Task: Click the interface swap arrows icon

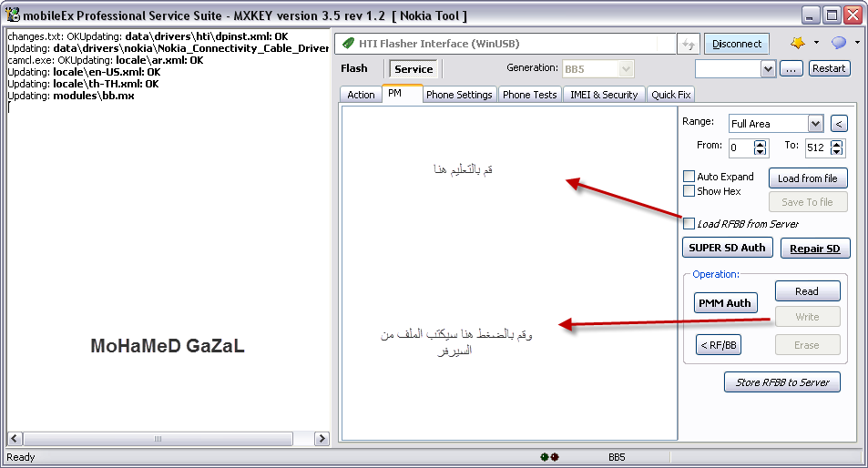Action: [x=688, y=44]
